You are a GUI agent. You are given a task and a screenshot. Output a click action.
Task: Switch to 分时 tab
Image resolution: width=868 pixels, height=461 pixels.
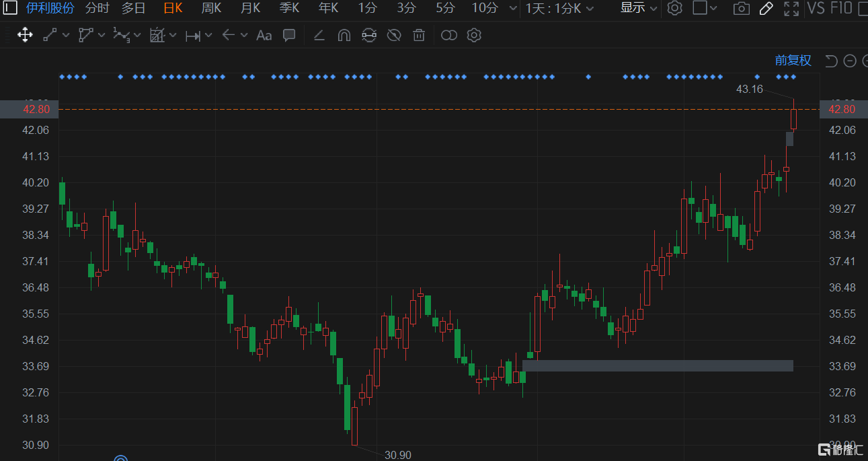click(x=97, y=8)
